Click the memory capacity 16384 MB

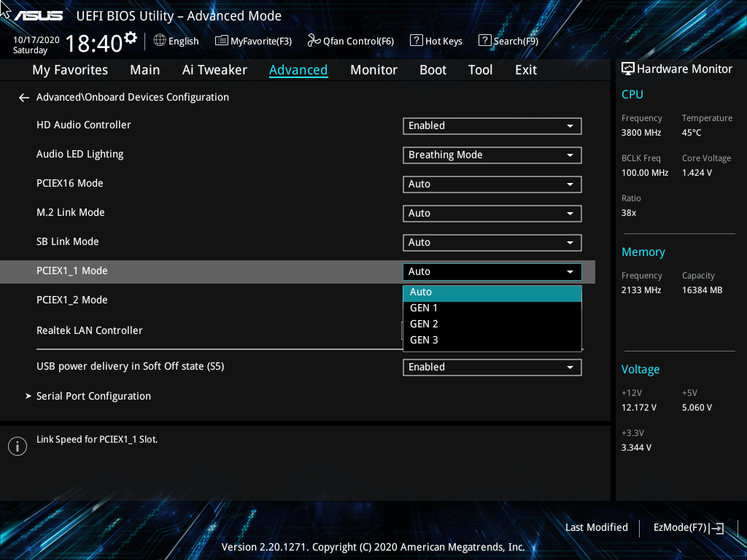703,290
